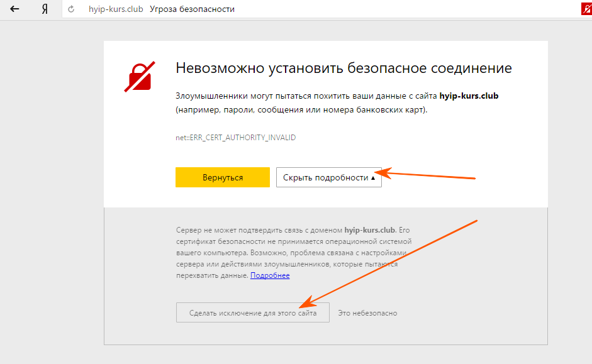
Task: Collapse details via 'Скрыть подробности'
Action: click(325, 177)
